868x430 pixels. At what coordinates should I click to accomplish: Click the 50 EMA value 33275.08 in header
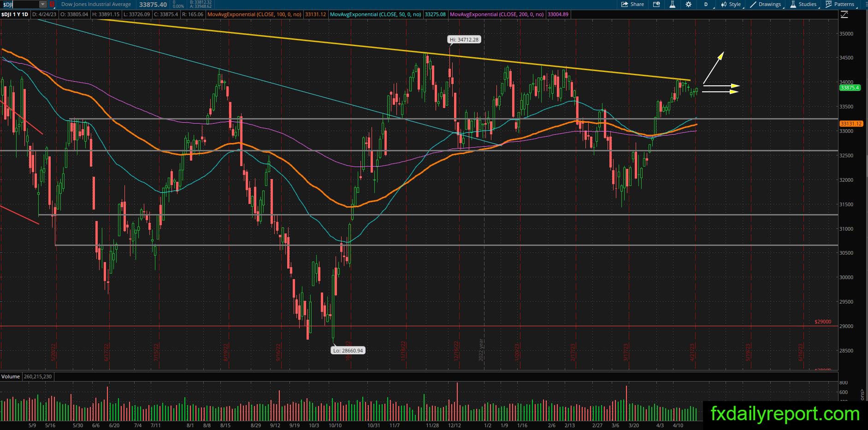click(x=435, y=14)
